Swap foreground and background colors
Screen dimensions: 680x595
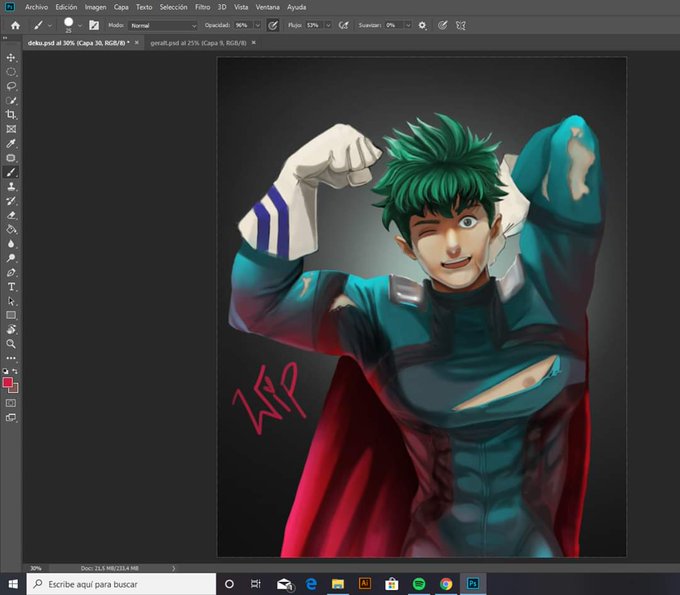click(x=15, y=371)
